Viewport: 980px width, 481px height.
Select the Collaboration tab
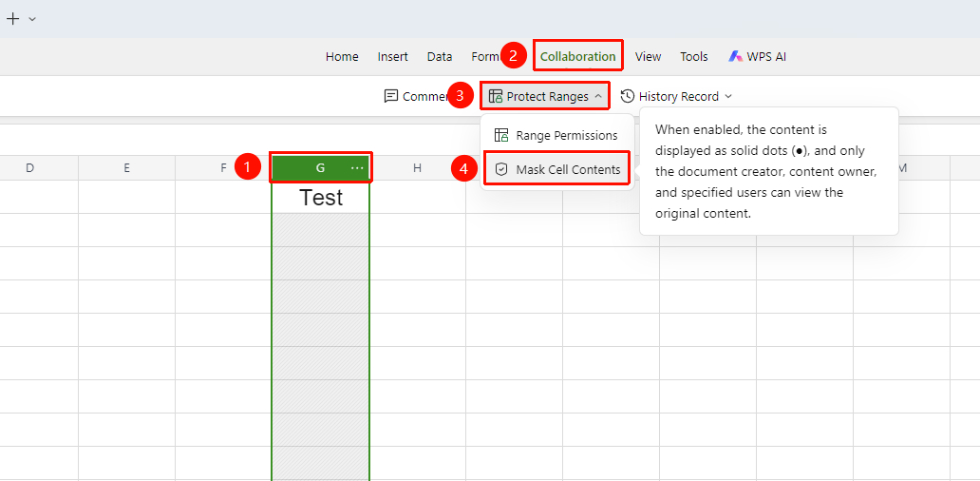[x=578, y=56]
